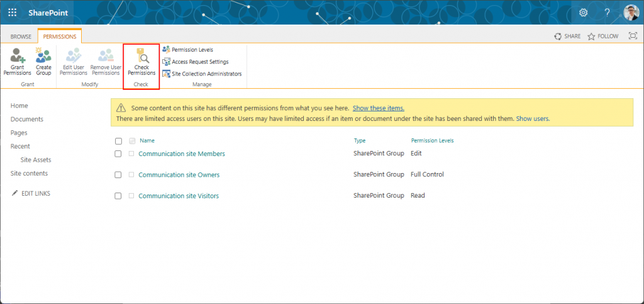This screenshot has width=644, height=304.
Task: Toggle focus on content mode icon
Action: tap(633, 37)
